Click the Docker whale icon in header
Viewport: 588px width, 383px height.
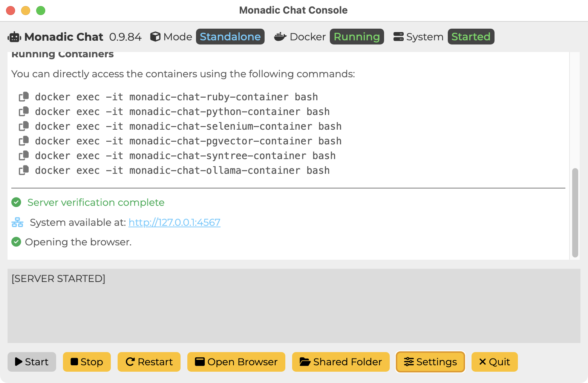click(x=280, y=37)
